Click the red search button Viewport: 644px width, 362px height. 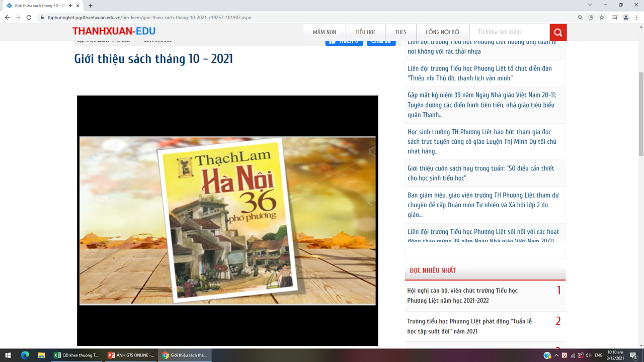click(558, 32)
